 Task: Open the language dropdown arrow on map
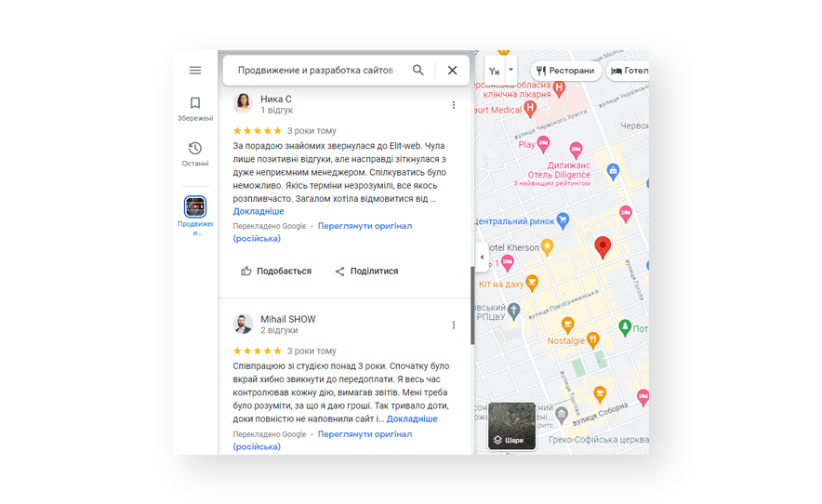point(510,70)
